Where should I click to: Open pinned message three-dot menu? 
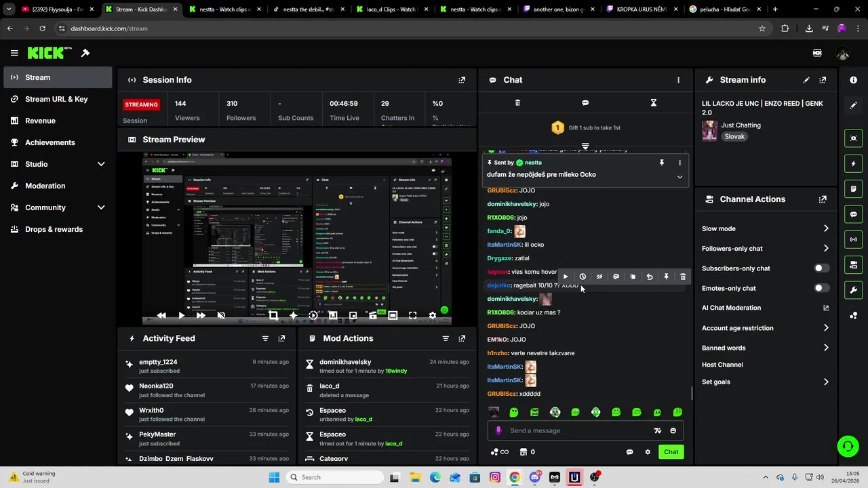(679, 163)
